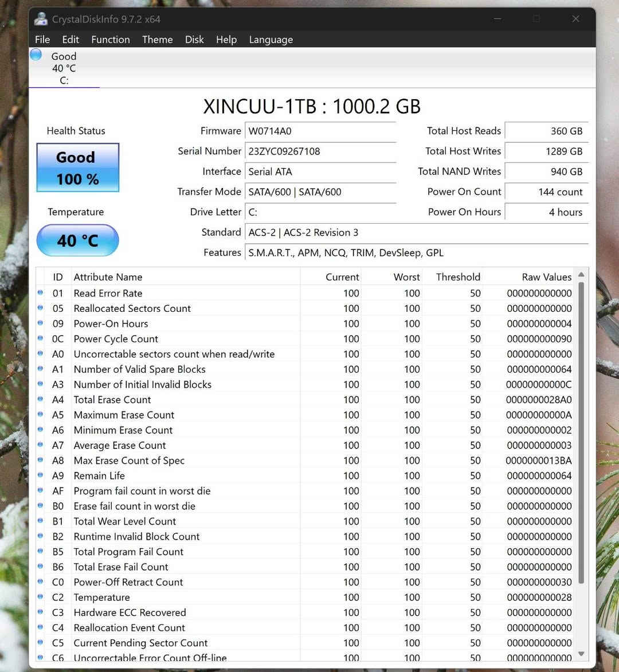The width and height of the screenshot is (619, 672).
Task: Open the Disk menu to choose a drive
Action: tap(194, 40)
